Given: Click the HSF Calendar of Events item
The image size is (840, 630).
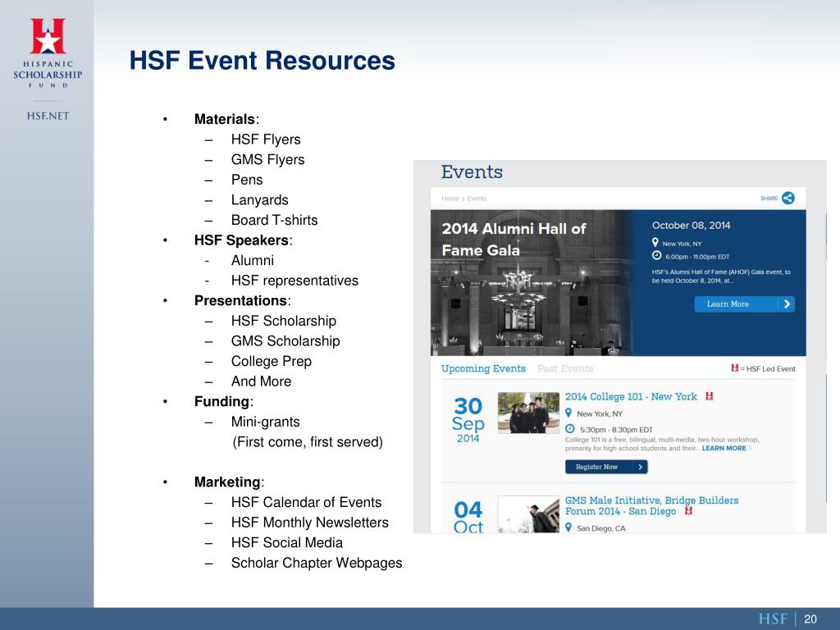Looking at the screenshot, I should [306, 503].
